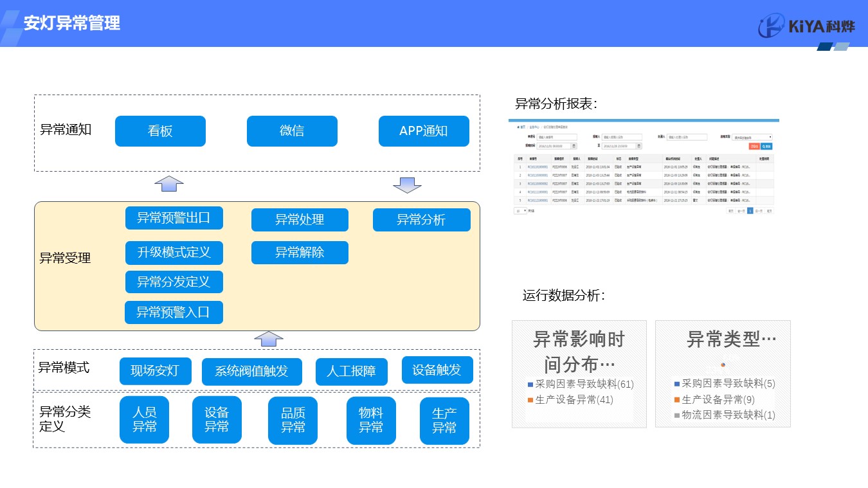Viewport: 868px width, 488px height.
Task: Click the upward arrow above 异常受理 box
Action: coord(169,184)
